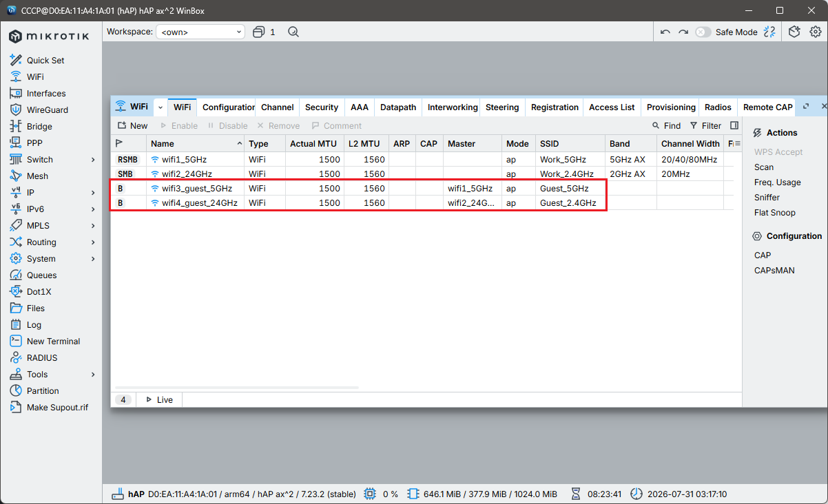Click the Filter button

[705, 125]
